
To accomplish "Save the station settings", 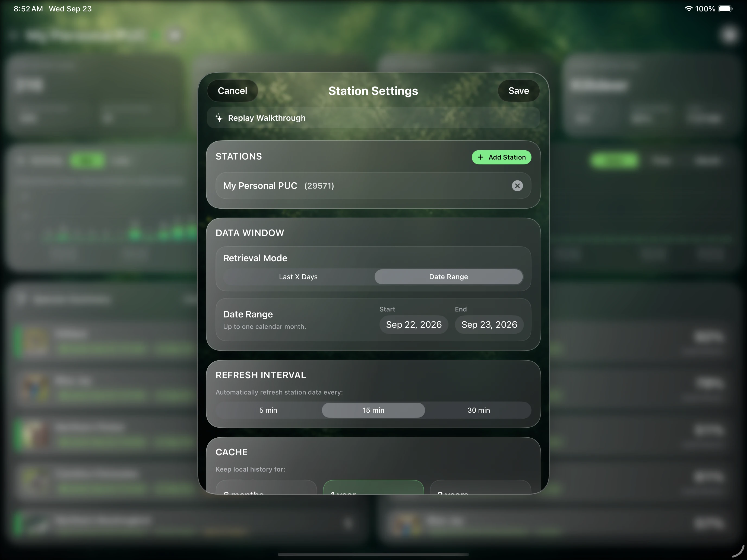I will click(518, 91).
